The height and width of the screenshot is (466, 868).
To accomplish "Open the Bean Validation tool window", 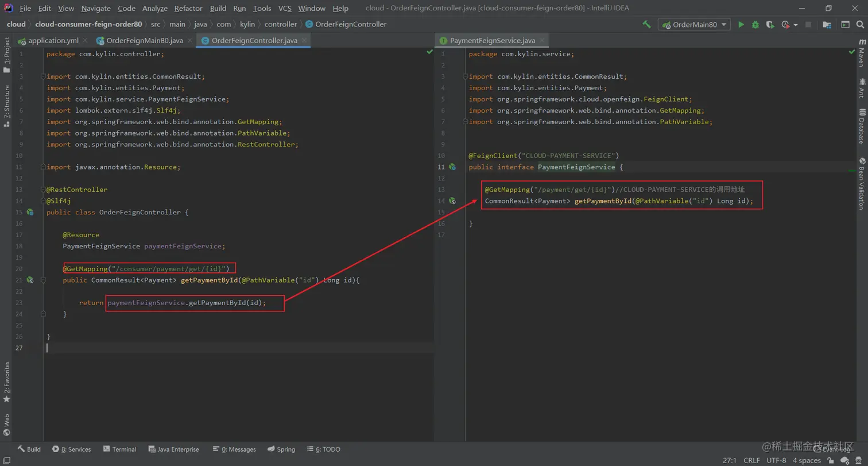I will pyautogui.click(x=862, y=183).
